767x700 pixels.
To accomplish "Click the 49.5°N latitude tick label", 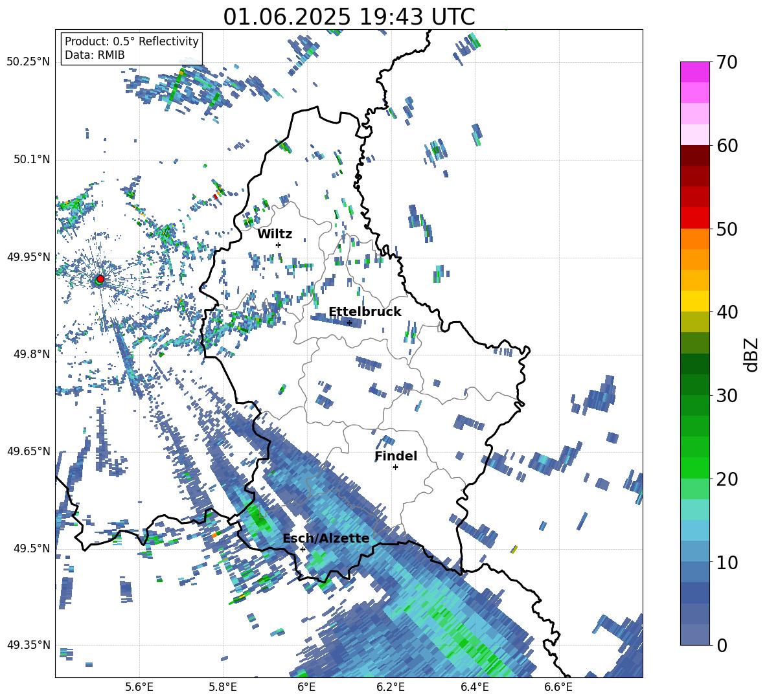I will coord(31,548).
